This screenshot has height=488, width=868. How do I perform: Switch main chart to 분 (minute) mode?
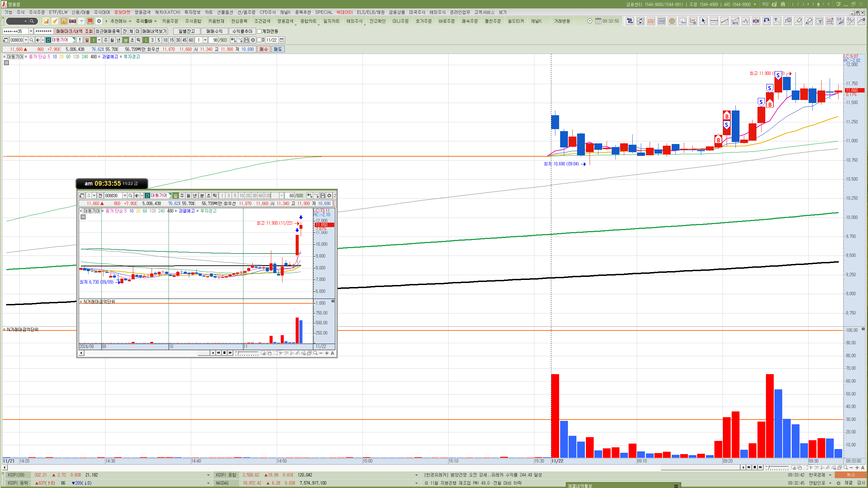pyautogui.click(x=126, y=40)
